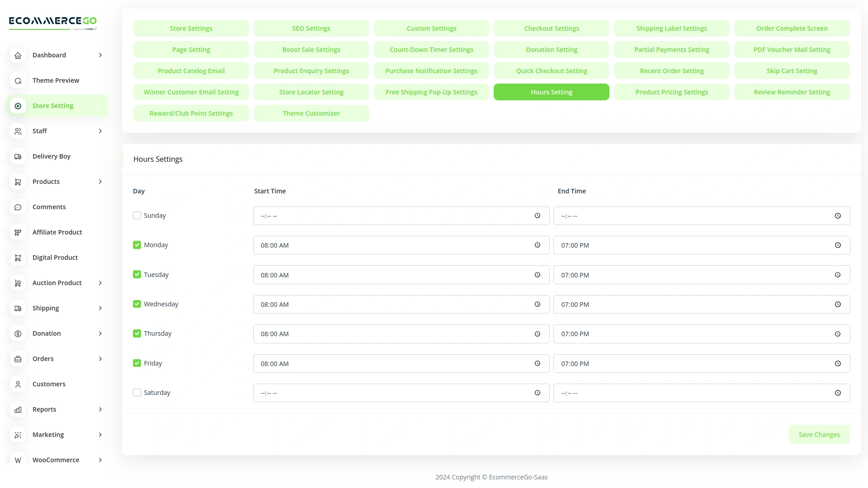This screenshot has height=488, width=868.
Task: Click the Donation dollar icon
Action: tap(18, 333)
